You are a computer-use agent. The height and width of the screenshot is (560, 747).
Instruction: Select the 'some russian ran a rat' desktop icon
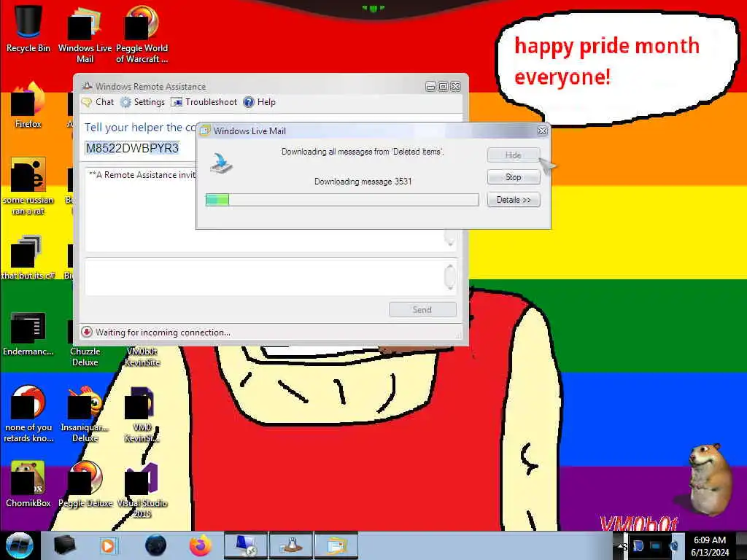(x=28, y=186)
